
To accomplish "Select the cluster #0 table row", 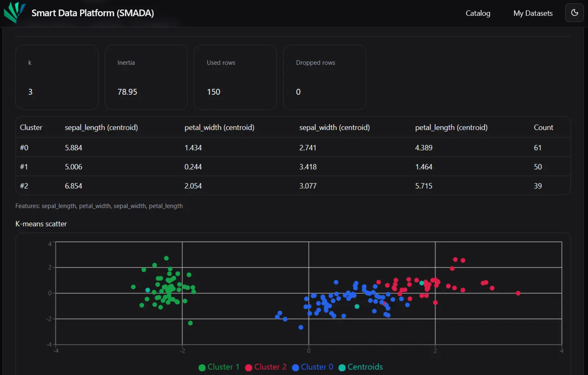I will [x=293, y=148].
